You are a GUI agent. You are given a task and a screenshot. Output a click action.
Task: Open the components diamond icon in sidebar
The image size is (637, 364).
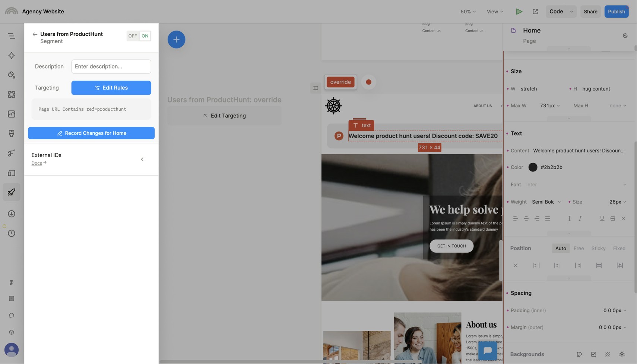[12, 56]
